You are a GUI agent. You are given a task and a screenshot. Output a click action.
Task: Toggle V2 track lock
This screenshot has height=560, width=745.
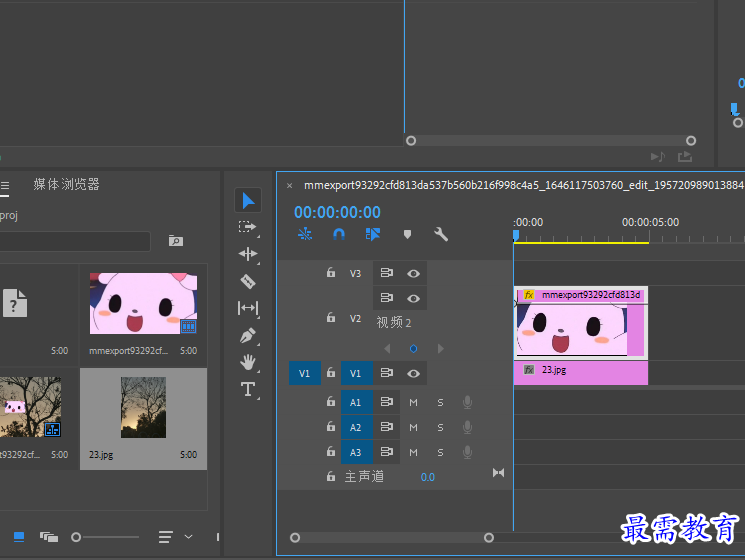[x=331, y=317]
